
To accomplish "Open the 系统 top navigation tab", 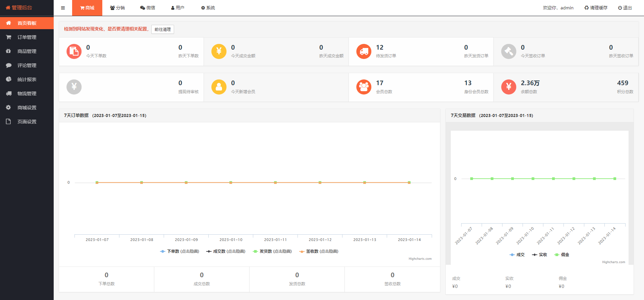I will 208,8.
